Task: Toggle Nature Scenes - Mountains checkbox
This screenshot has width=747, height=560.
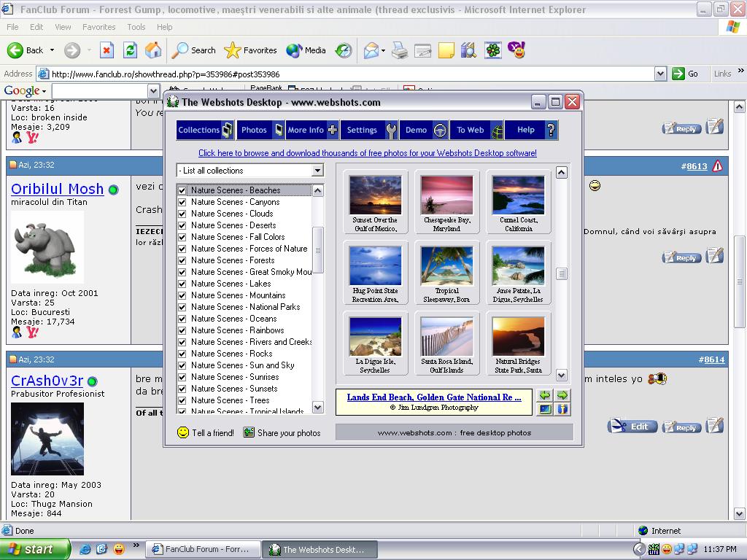Action: tap(182, 295)
